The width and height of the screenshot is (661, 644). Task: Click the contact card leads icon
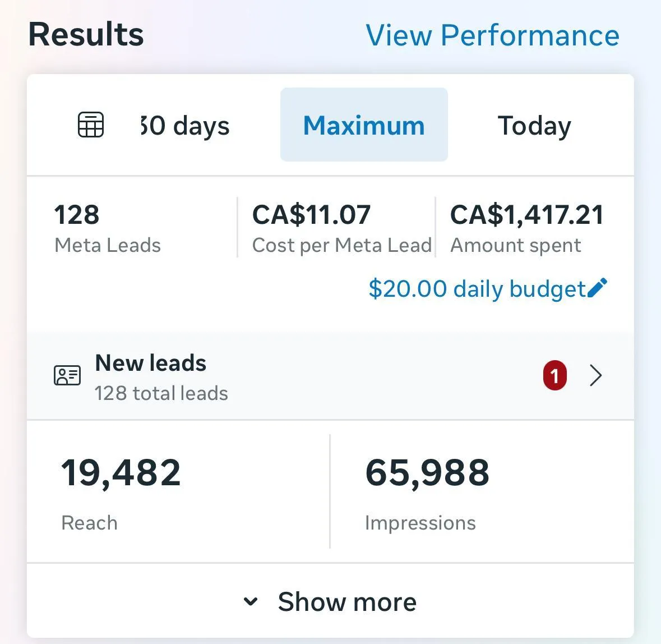click(x=67, y=375)
